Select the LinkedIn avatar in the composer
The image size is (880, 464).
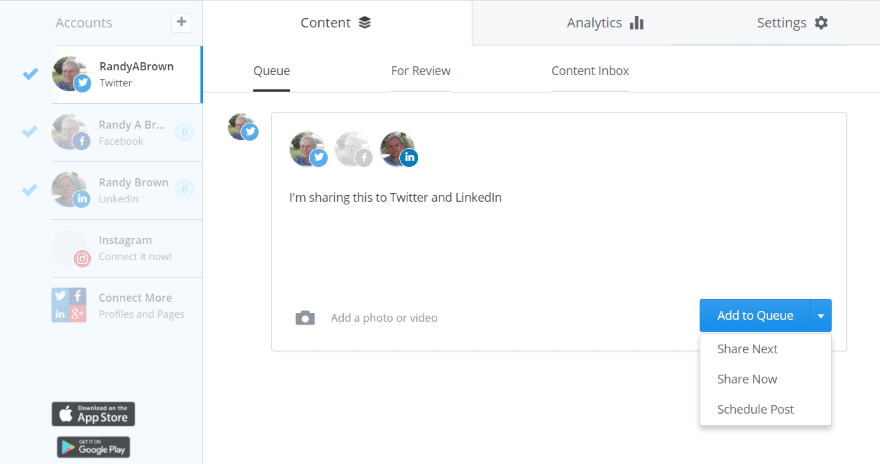point(398,149)
